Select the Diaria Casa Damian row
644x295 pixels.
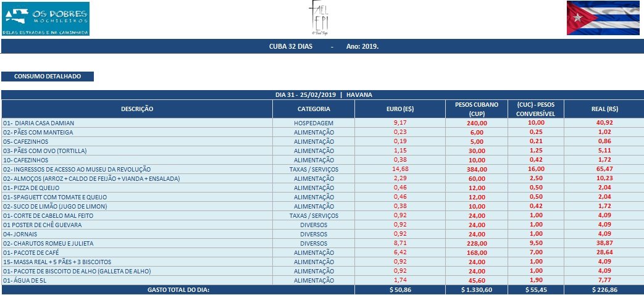(x=137, y=123)
